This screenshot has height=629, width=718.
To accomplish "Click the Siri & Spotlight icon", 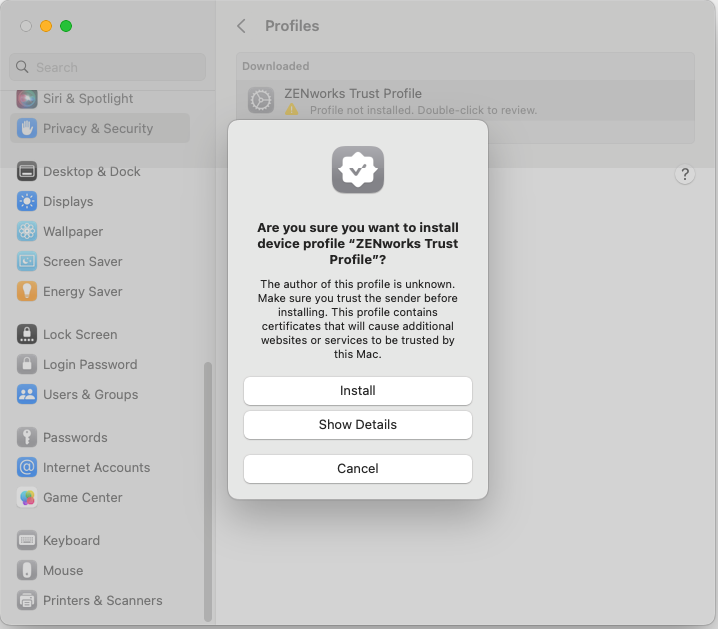I will [x=27, y=98].
